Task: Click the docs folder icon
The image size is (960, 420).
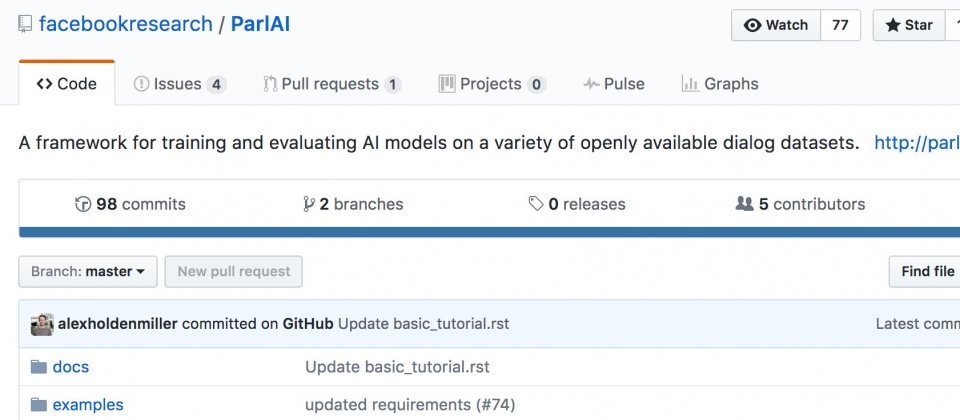Action: pos(39,367)
